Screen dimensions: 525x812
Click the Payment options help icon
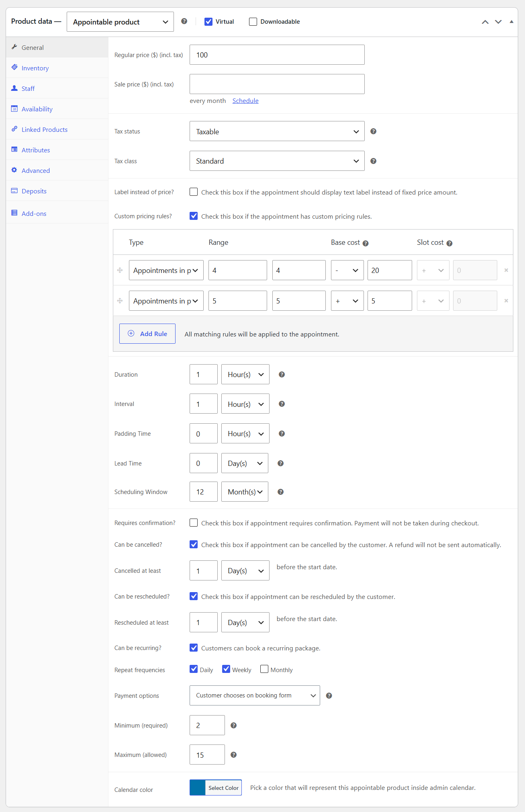click(329, 695)
